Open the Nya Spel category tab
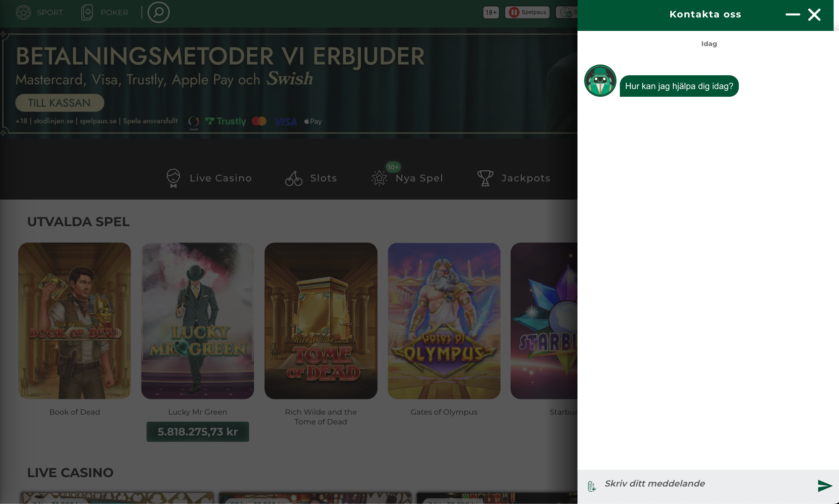Image resolution: width=839 pixels, height=504 pixels. [407, 178]
